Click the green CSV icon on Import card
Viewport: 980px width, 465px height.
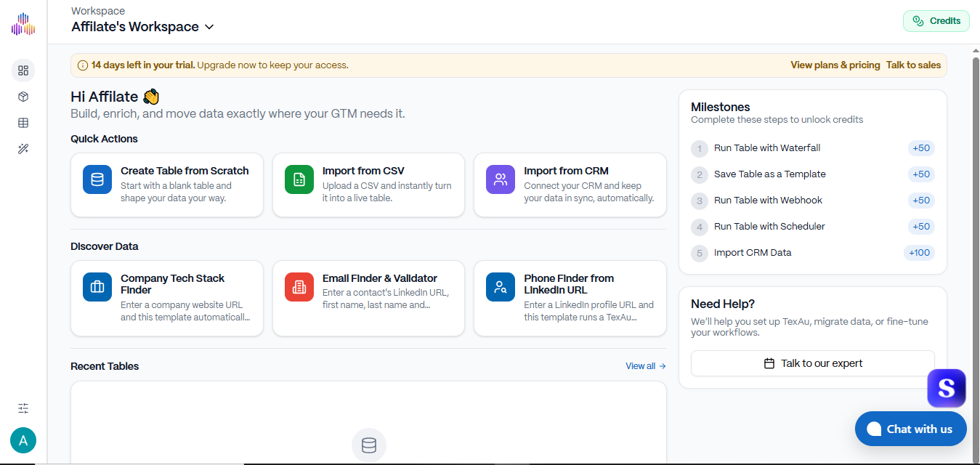(299, 179)
